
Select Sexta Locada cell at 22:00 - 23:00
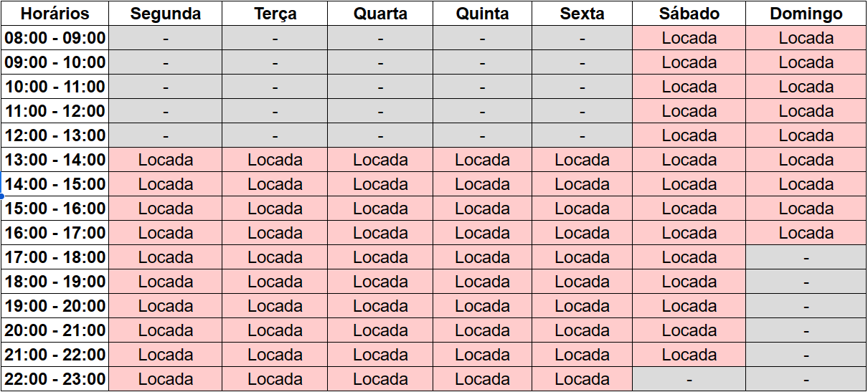(582, 379)
